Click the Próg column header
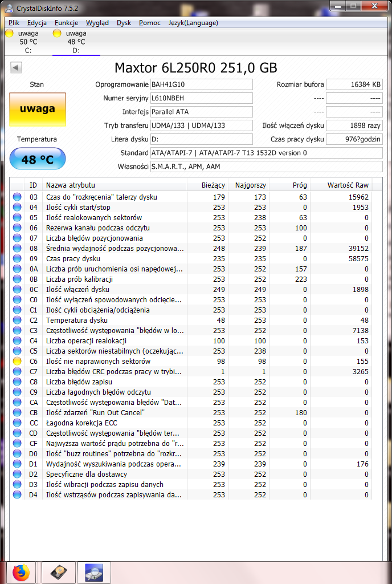This screenshot has height=584, width=392. [289, 185]
